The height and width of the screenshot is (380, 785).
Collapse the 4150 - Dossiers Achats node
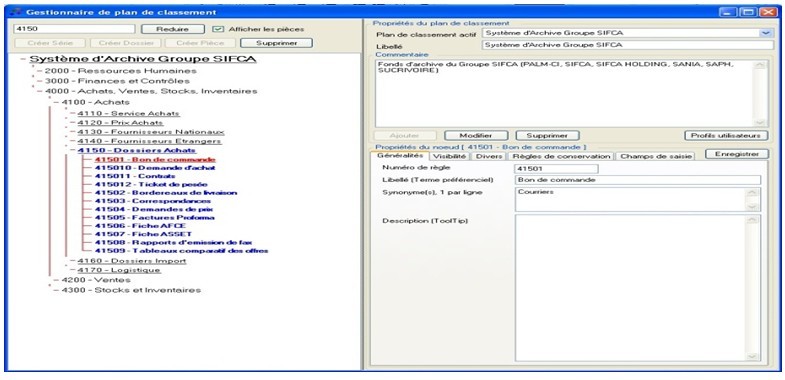pyautogui.click(x=72, y=150)
